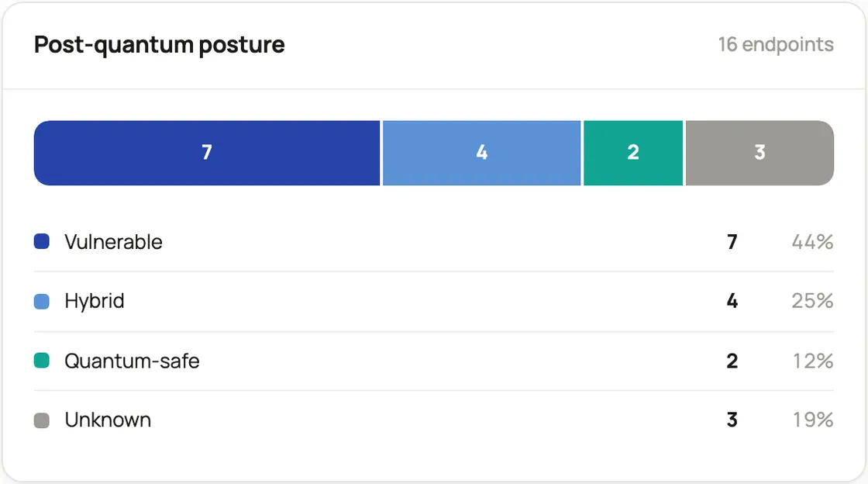This screenshot has height=484, width=868.
Task: Click the count 3 in Unknown row
Action: click(732, 420)
